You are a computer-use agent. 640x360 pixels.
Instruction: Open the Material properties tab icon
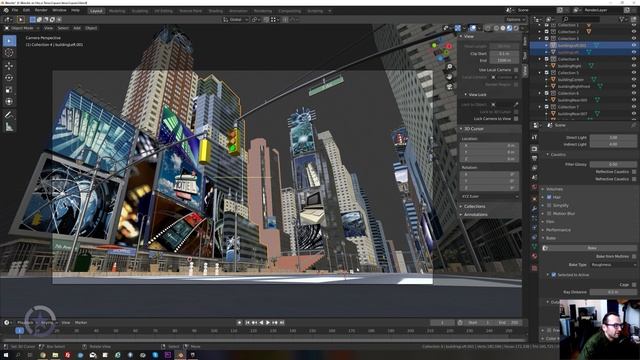(x=534, y=256)
